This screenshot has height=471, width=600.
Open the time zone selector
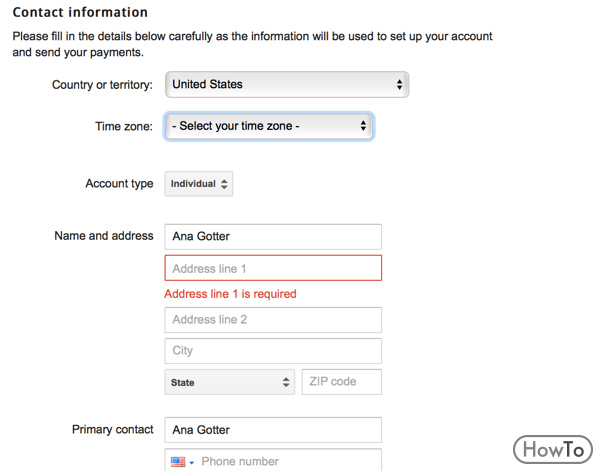[x=269, y=126]
